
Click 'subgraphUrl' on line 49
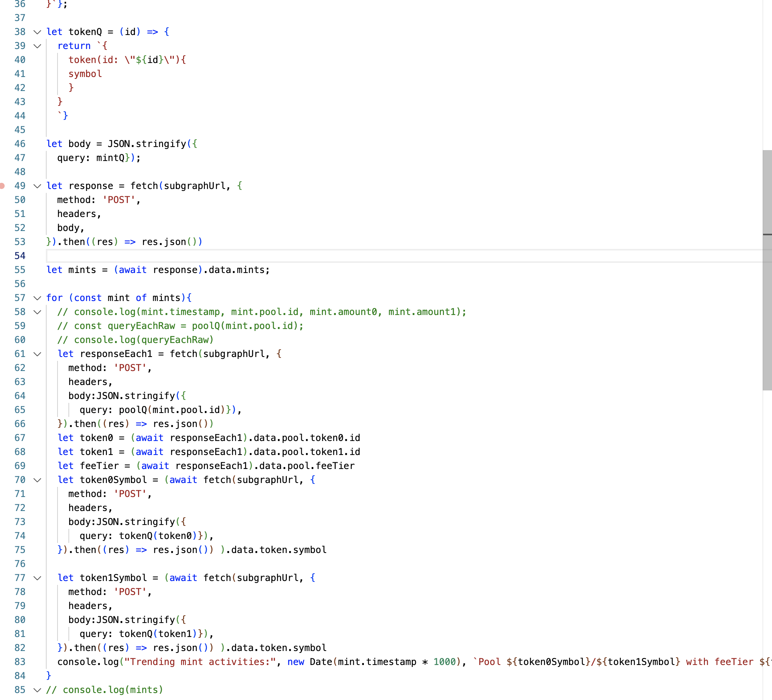(x=195, y=186)
